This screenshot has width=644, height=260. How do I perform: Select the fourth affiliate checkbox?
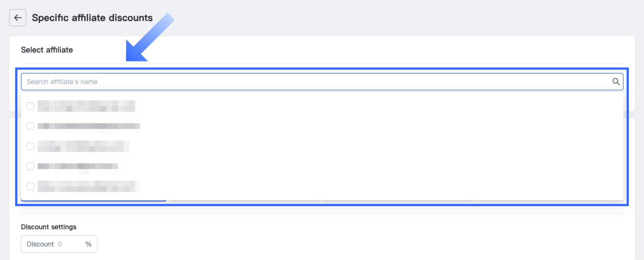click(31, 166)
